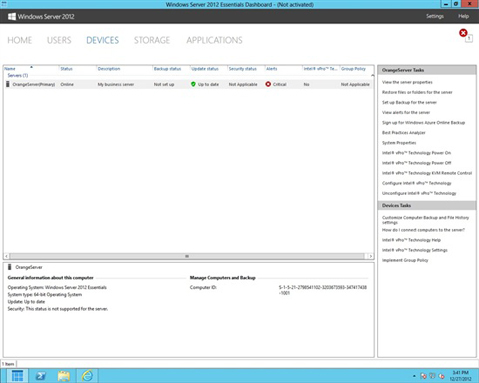
Task: Open Best Practices Analyzer task
Action: point(404,133)
